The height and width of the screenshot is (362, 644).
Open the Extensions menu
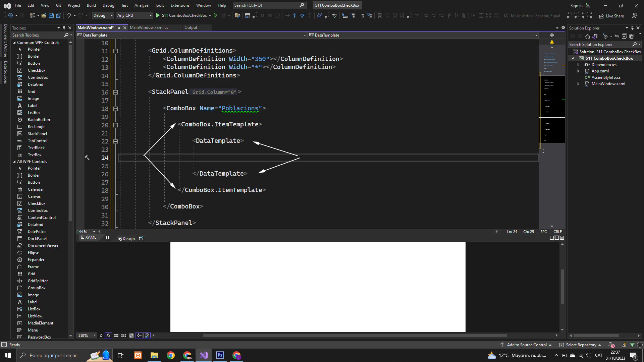coord(180,5)
